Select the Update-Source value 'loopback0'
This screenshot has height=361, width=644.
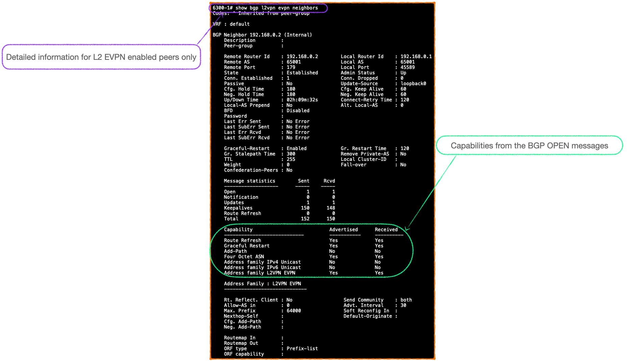pyautogui.click(x=413, y=83)
